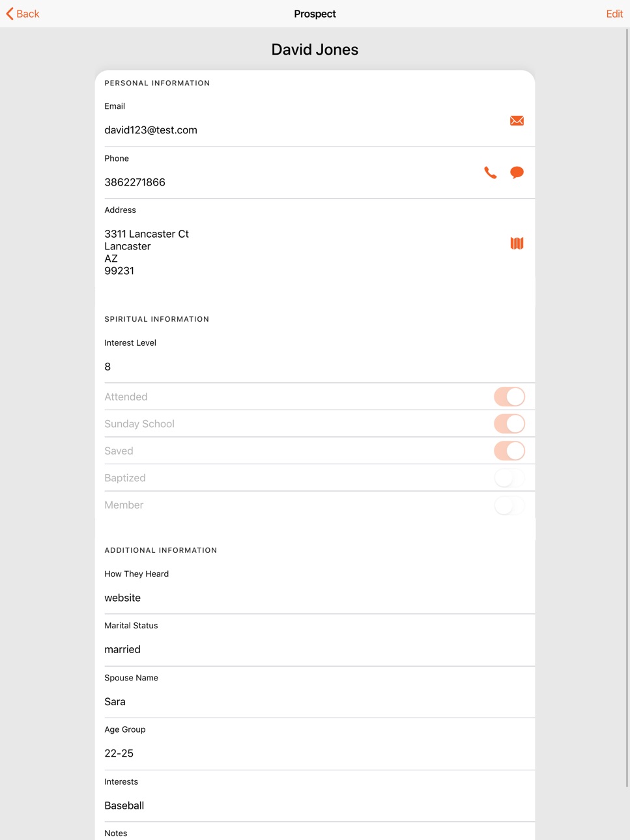Select the Spouse Name value Sara
The height and width of the screenshot is (840, 630).
point(115,701)
